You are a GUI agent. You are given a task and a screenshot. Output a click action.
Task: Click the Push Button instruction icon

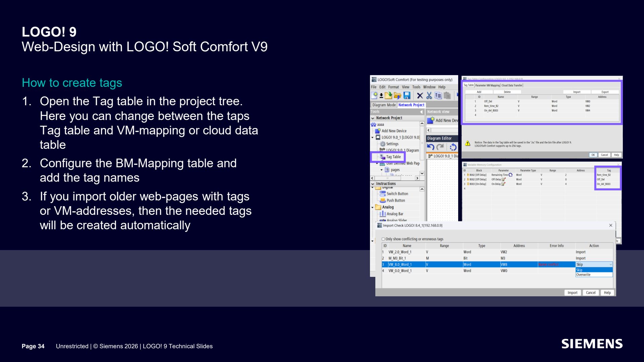(x=383, y=200)
